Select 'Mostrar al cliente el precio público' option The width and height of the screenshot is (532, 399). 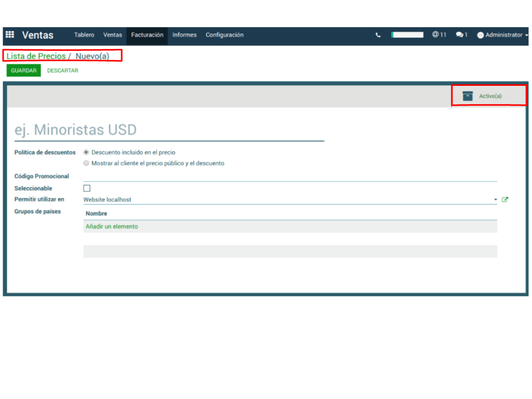coord(86,163)
